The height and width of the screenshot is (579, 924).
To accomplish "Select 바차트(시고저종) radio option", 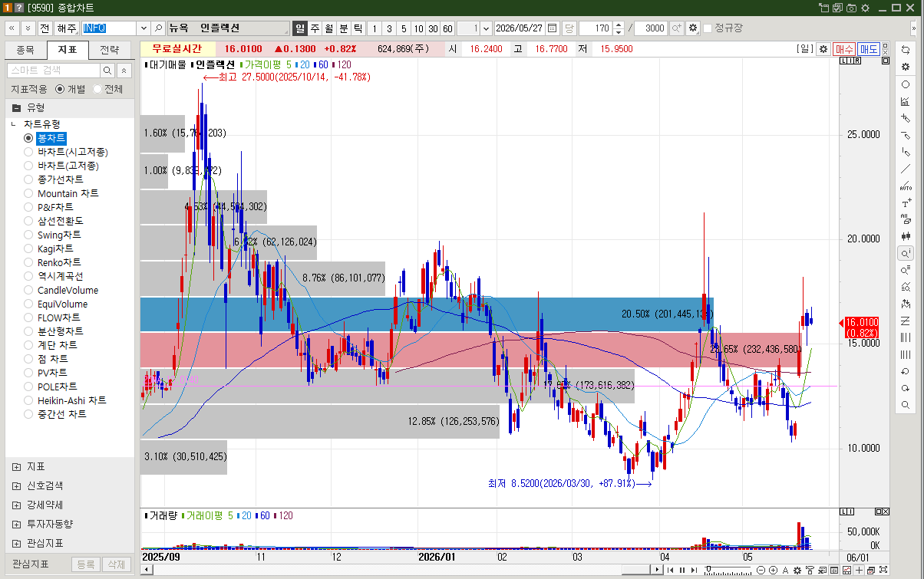I will coord(28,152).
